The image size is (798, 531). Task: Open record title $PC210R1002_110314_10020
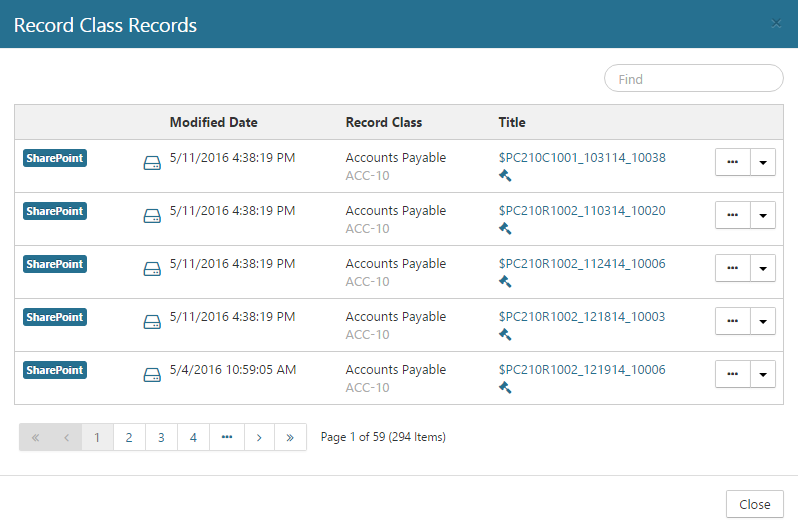[582, 211]
